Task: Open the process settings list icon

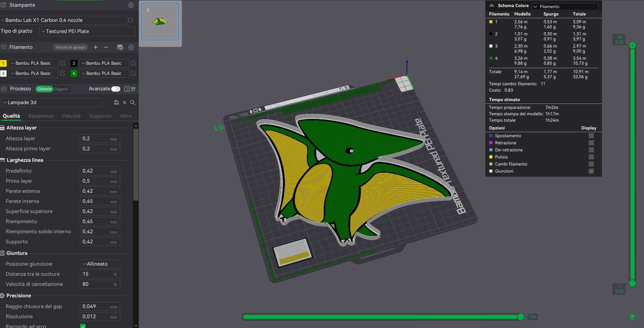Action: coord(127,89)
